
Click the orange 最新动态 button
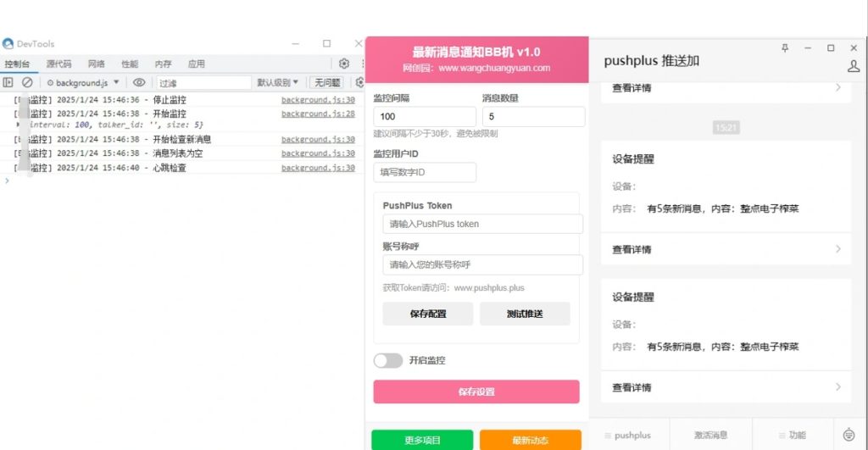(x=531, y=440)
